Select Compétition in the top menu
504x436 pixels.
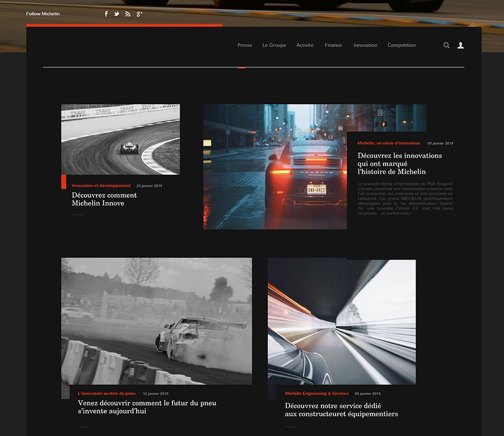(x=402, y=45)
